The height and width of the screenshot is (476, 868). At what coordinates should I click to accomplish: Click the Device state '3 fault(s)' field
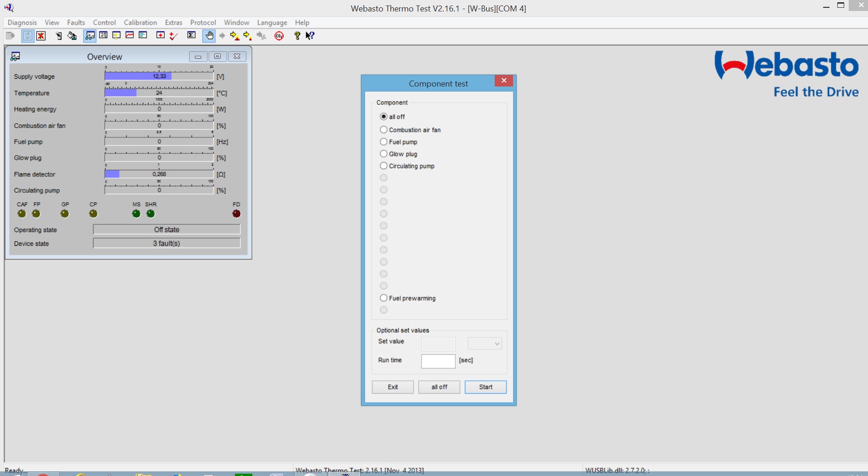point(167,243)
